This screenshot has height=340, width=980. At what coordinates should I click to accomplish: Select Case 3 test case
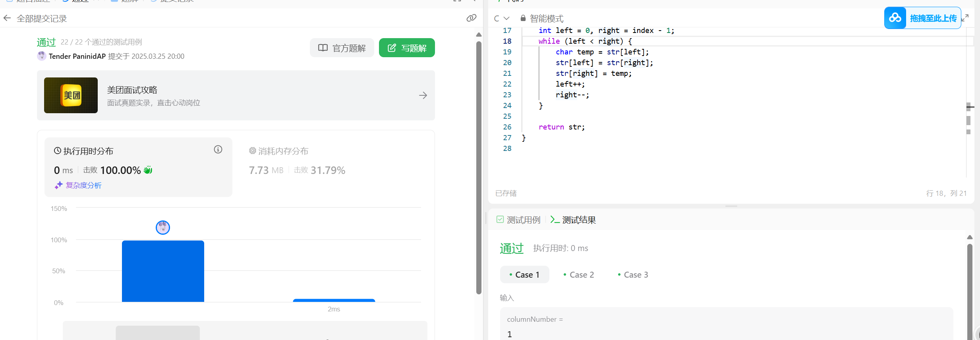pyautogui.click(x=633, y=275)
